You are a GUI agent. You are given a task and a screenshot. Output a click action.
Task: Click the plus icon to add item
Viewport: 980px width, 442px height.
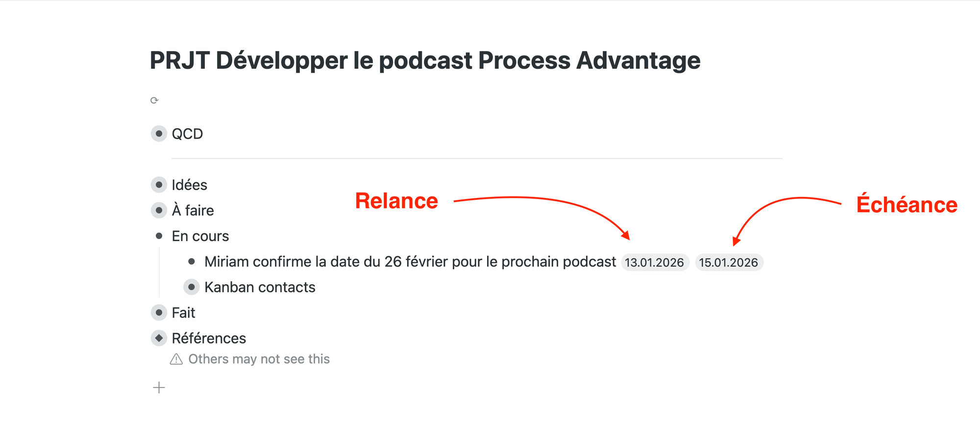[159, 388]
